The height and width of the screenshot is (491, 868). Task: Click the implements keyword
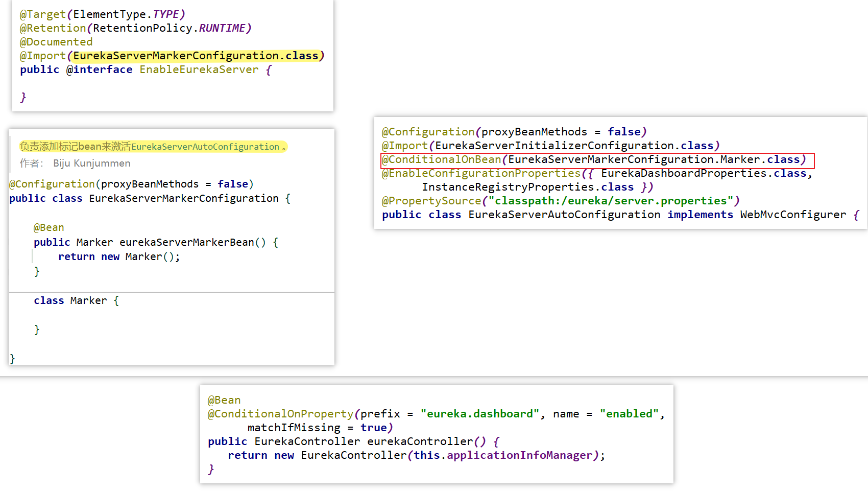click(701, 215)
